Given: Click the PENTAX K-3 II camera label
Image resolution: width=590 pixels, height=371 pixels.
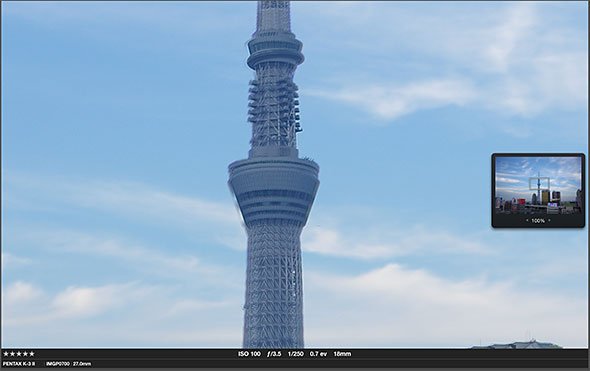Looking at the screenshot, I should coord(19,364).
